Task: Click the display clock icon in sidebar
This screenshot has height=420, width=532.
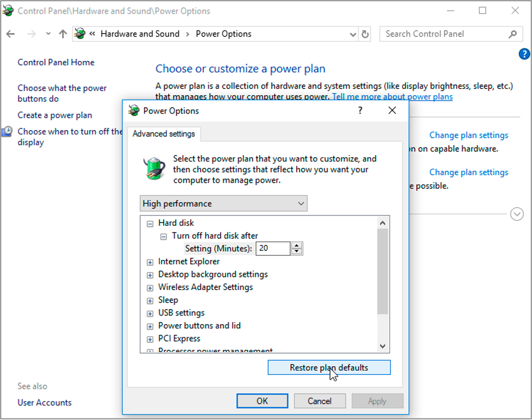Action: (x=7, y=131)
